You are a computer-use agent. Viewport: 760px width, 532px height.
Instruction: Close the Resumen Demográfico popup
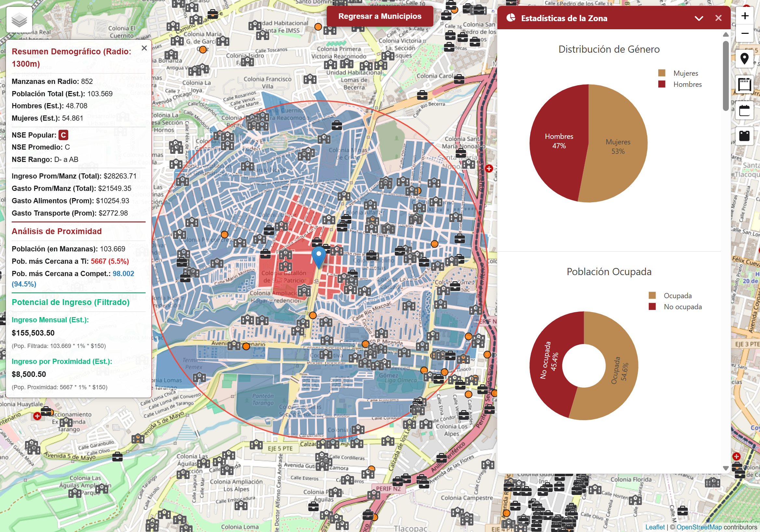(x=144, y=48)
